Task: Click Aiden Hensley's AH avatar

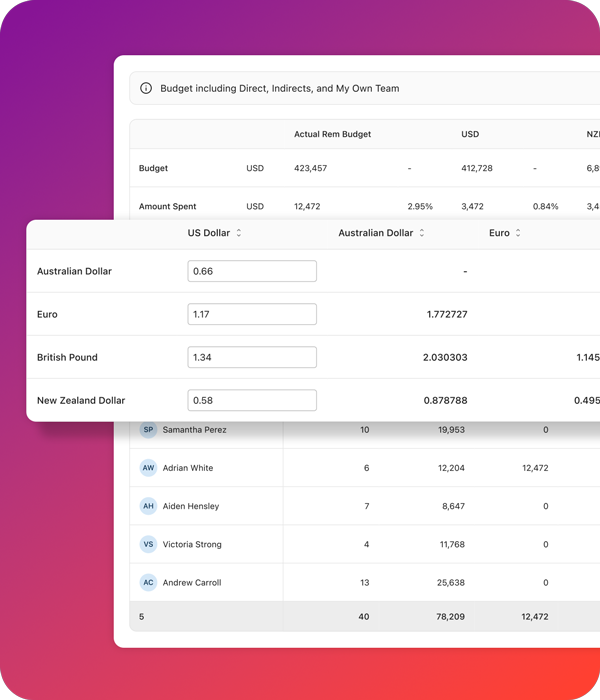Action: (148, 506)
